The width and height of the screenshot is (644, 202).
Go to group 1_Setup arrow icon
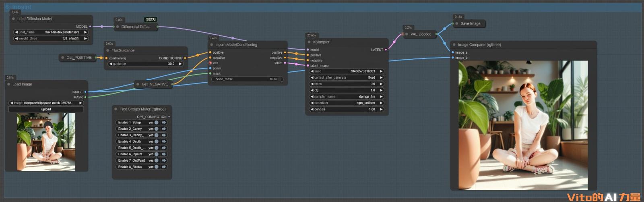(x=164, y=122)
